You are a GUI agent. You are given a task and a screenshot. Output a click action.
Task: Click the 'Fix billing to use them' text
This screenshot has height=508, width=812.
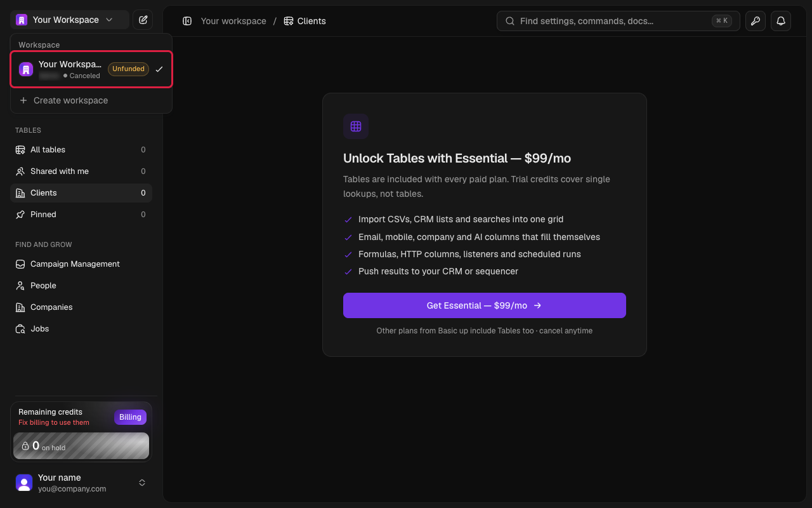coord(54,423)
